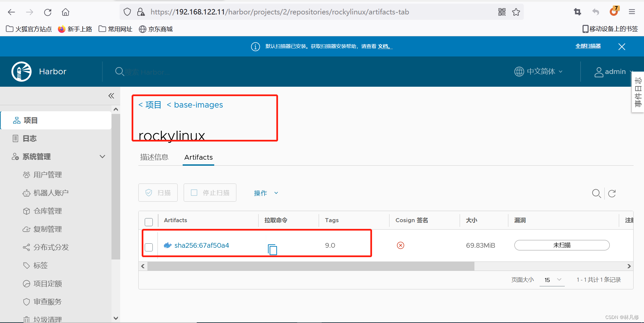
Task: Click the QR code icon in address bar
Action: coord(502,12)
